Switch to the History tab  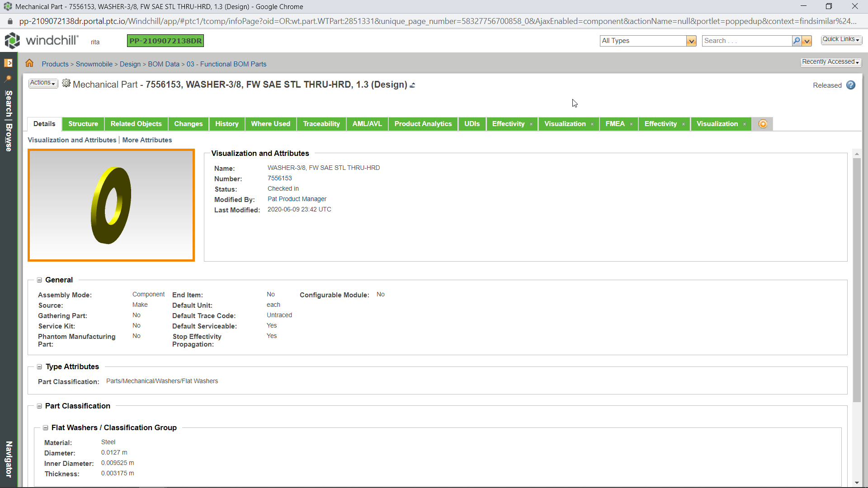(227, 124)
